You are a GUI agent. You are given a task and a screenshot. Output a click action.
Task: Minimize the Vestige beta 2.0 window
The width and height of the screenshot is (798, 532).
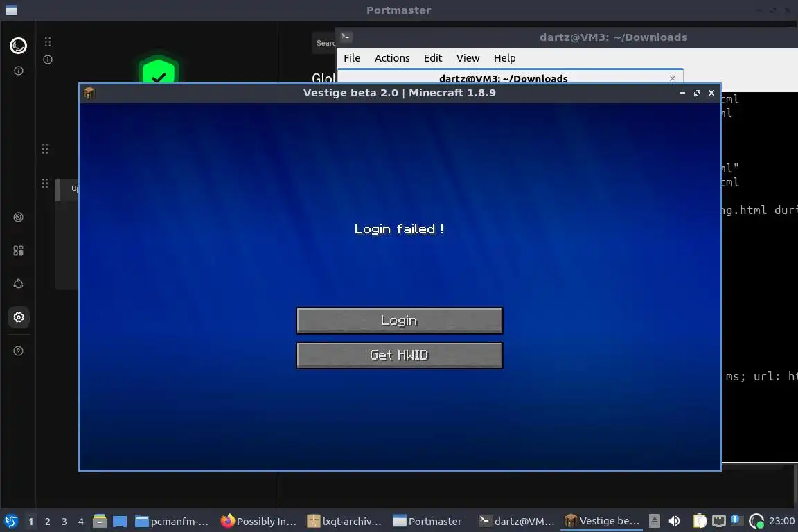point(682,93)
